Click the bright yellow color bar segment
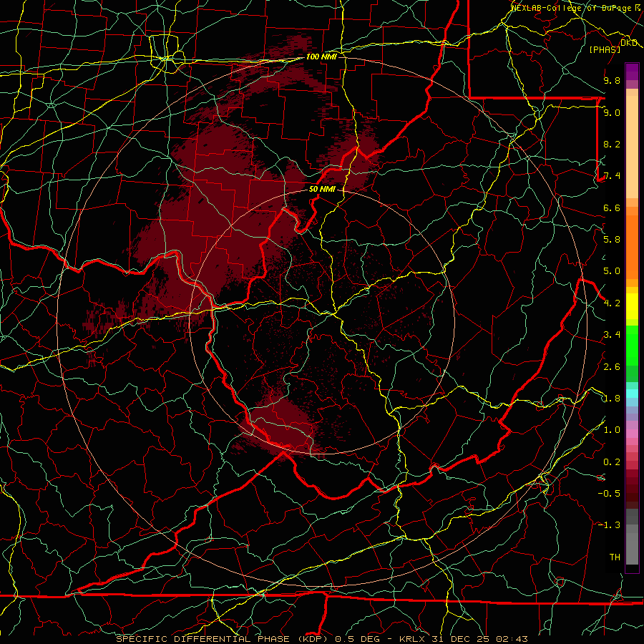Screen dimensions: 644x644 pos(632,306)
